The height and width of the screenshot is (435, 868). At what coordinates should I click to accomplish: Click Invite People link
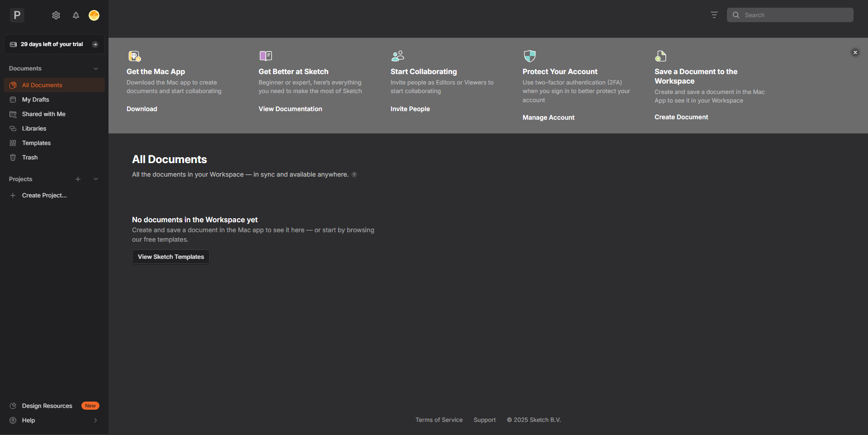click(x=410, y=109)
